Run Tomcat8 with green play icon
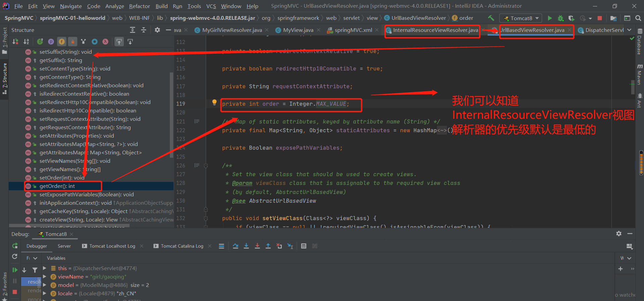The height and width of the screenshot is (301, 644). click(x=550, y=18)
